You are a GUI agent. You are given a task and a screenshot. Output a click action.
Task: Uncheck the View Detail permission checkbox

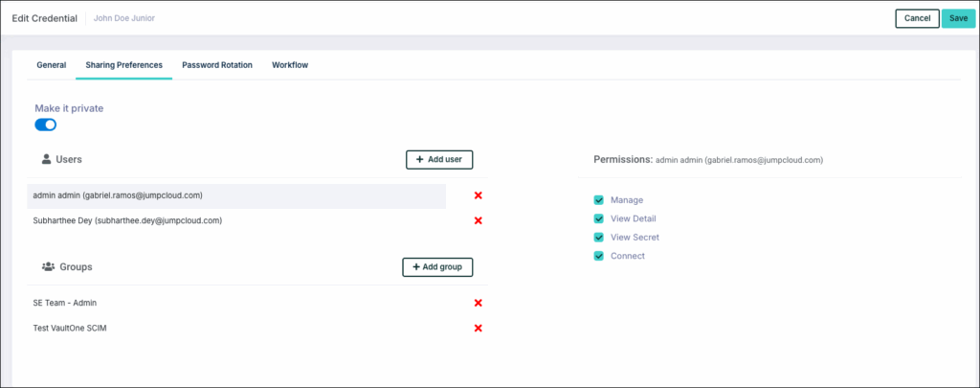(599, 218)
